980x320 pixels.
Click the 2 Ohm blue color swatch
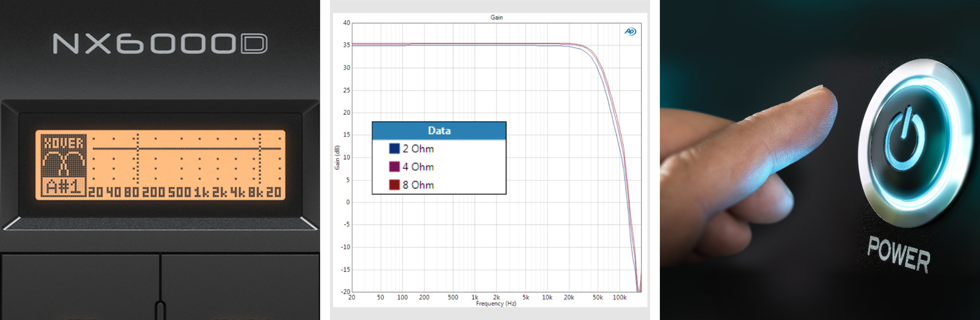pyautogui.click(x=394, y=148)
